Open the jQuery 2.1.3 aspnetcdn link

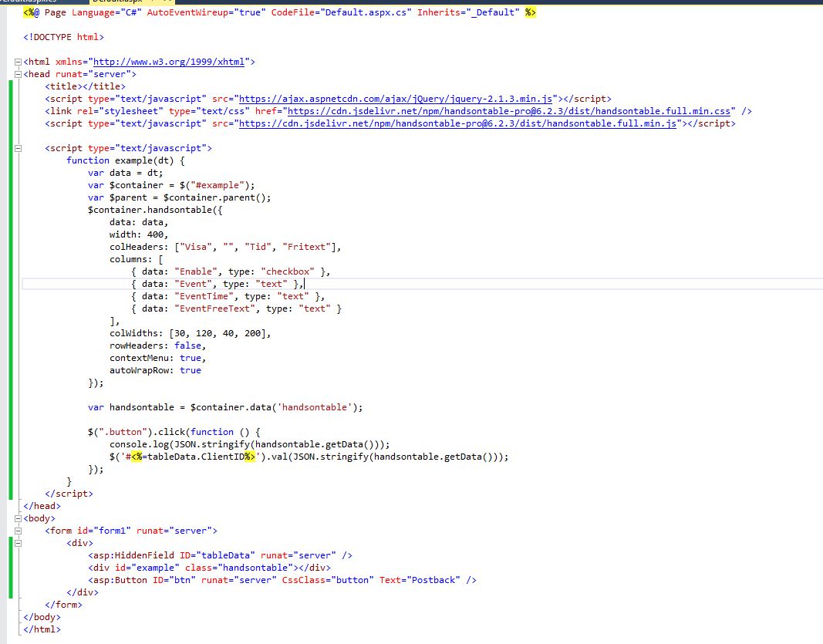(398, 99)
